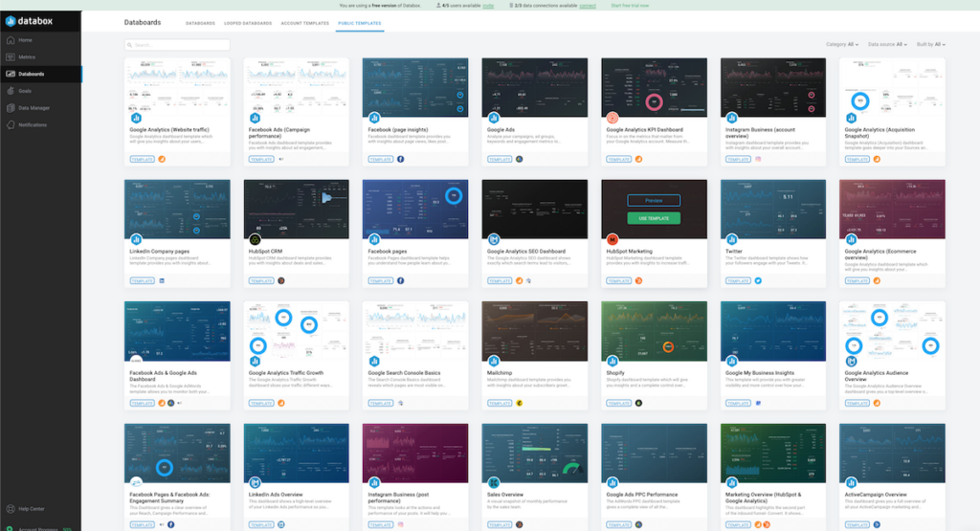Screen dimensions: 980x531
Task: Click the TEMPLATE tag on Google Ads card
Action: (x=500, y=159)
